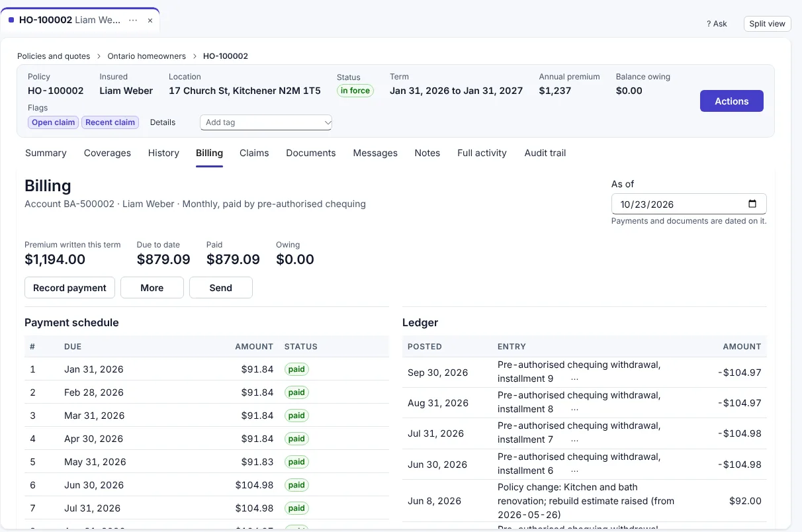Open the Coverages tab
The image size is (802, 532).
point(107,153)
